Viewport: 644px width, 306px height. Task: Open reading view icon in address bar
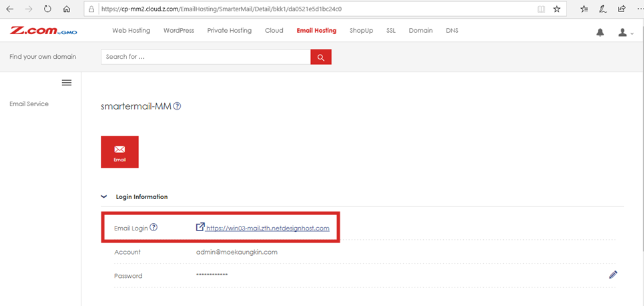541,9
